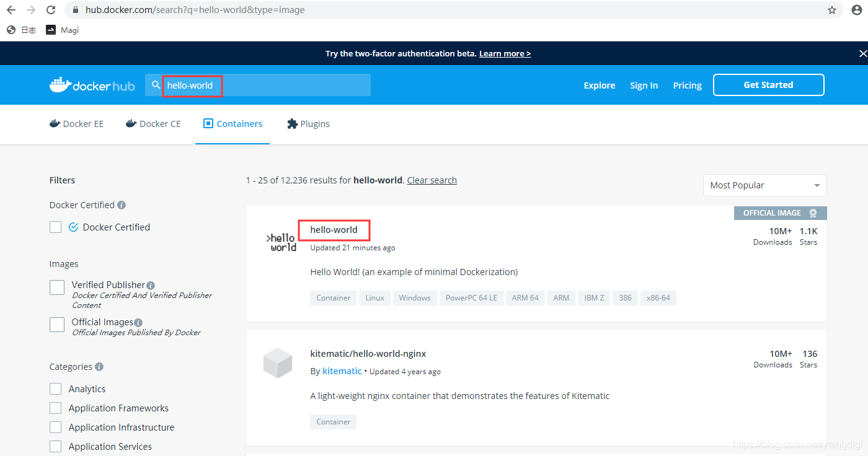Follow the Learn more link in banner
Viewport: 868px width, 456px height.
505,53
